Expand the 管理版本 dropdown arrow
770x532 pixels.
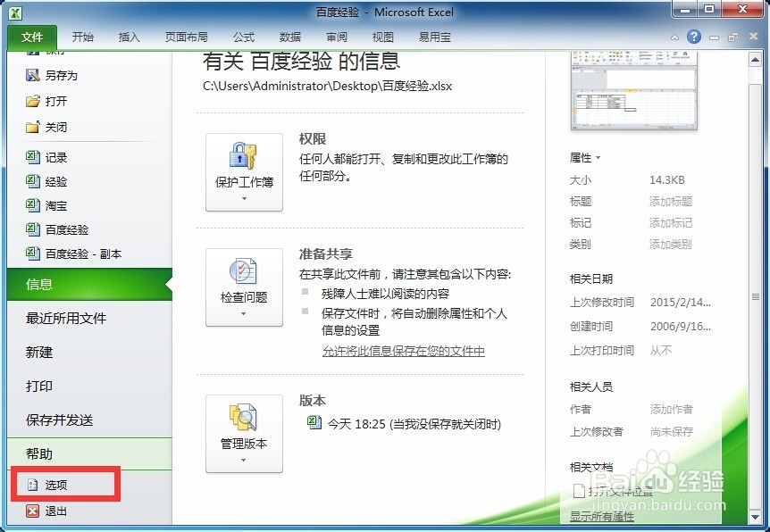coord(244,461)
